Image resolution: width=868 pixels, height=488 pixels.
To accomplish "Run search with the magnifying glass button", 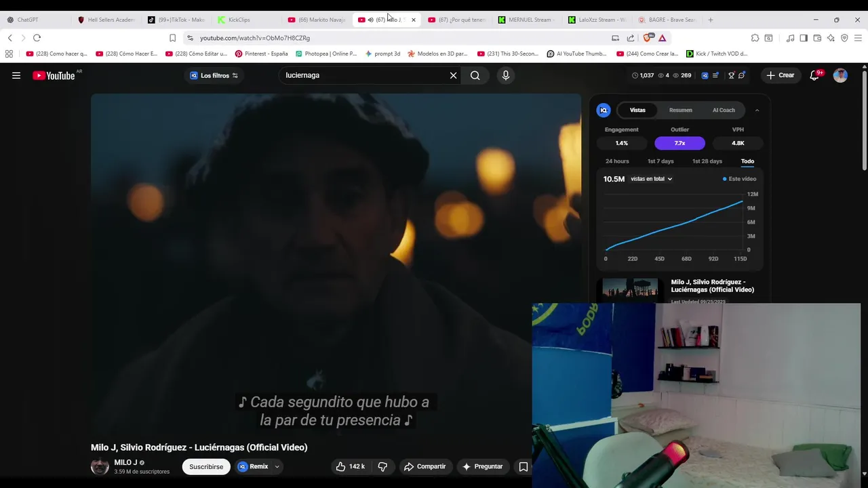I will [475, 75].
